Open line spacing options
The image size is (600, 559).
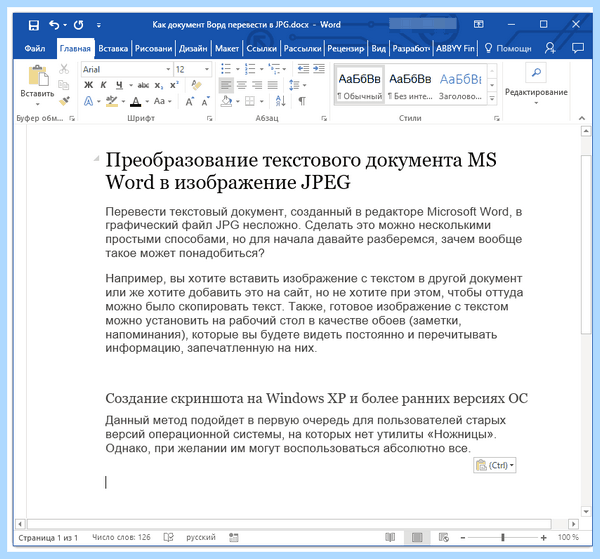coord(295,85)
